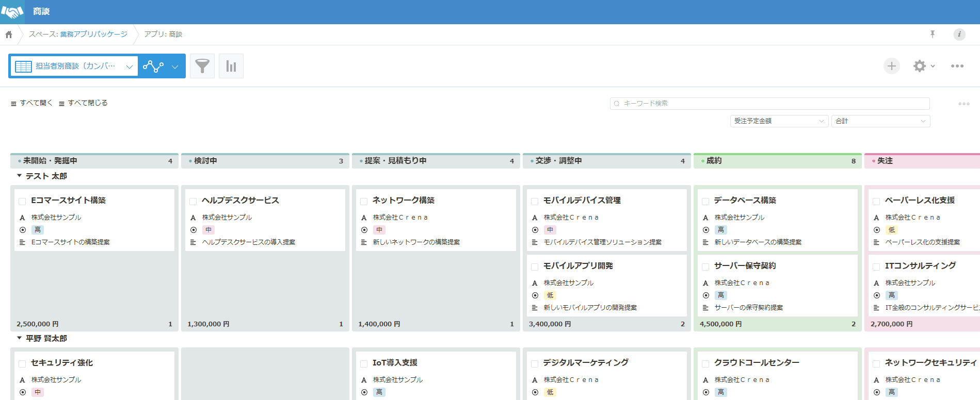
Task: Open the 合計 aggregation dropdown
Action: point(880,121)
